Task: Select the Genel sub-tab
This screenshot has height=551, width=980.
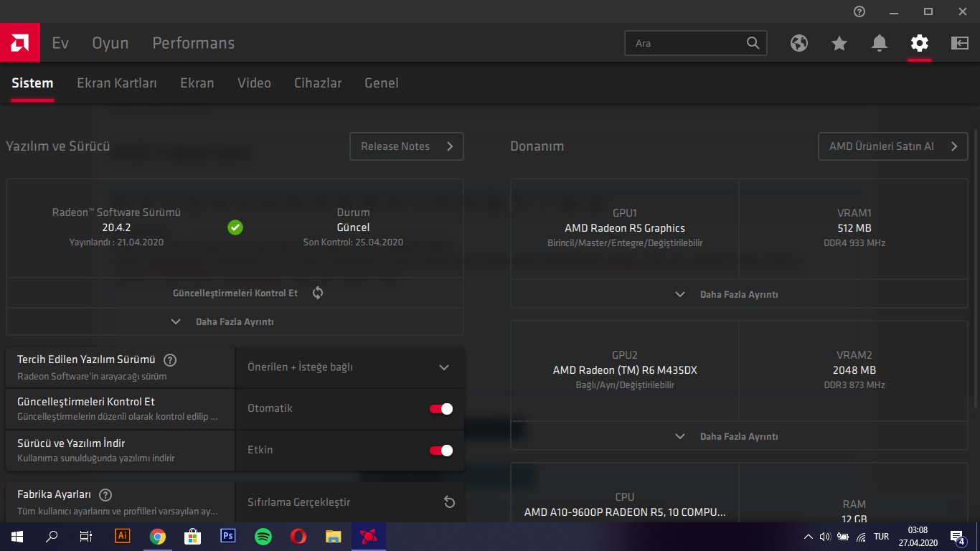Action: 382,83
